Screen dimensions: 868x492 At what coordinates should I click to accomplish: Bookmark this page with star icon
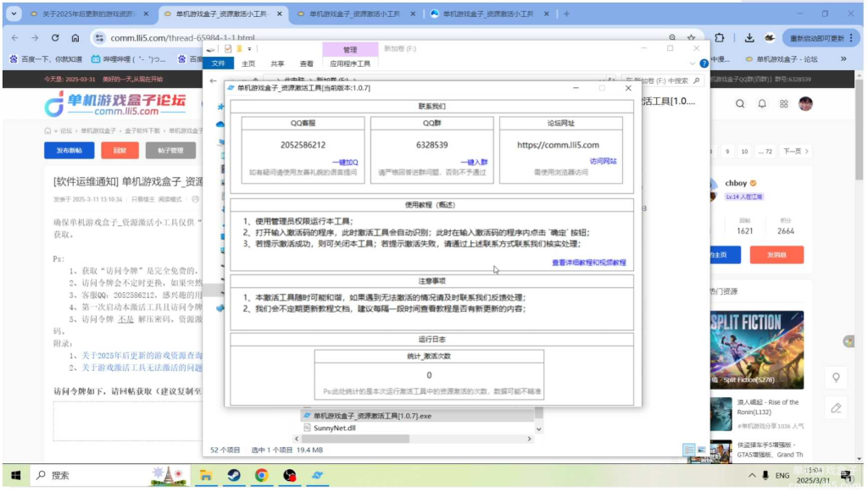[692, 37]
